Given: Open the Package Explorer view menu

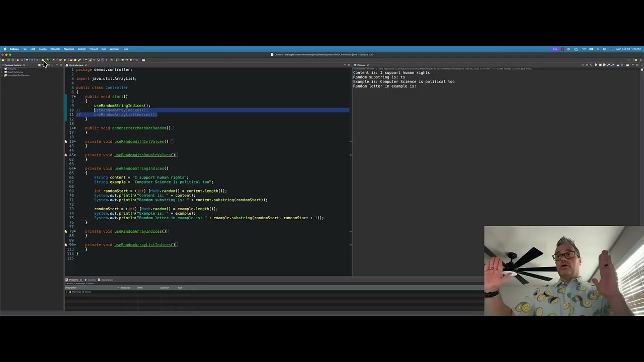Looking at the screenshot, I should point(53,65).
